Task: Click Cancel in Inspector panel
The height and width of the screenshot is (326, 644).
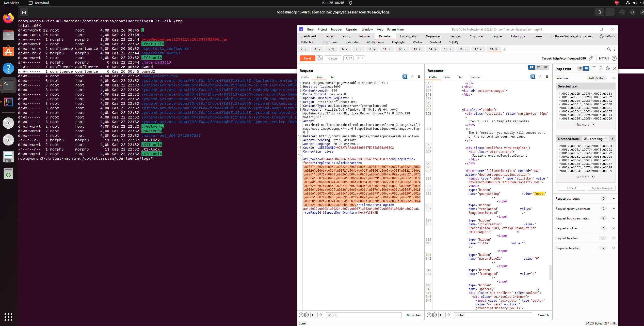Action: [571, 188]
